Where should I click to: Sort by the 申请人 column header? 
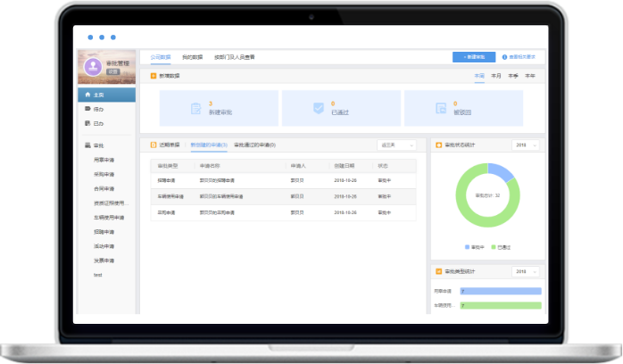click(x=298, y=166)
